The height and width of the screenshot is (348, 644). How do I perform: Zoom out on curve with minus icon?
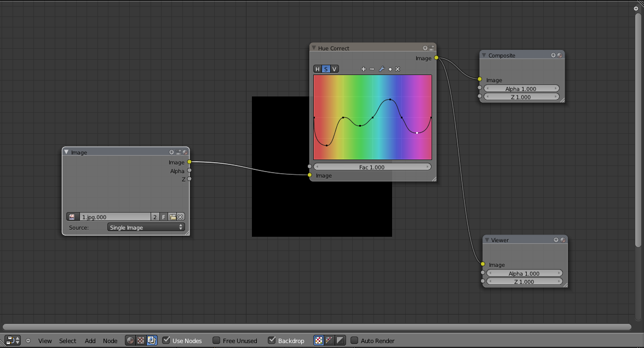tap(372, 69)
